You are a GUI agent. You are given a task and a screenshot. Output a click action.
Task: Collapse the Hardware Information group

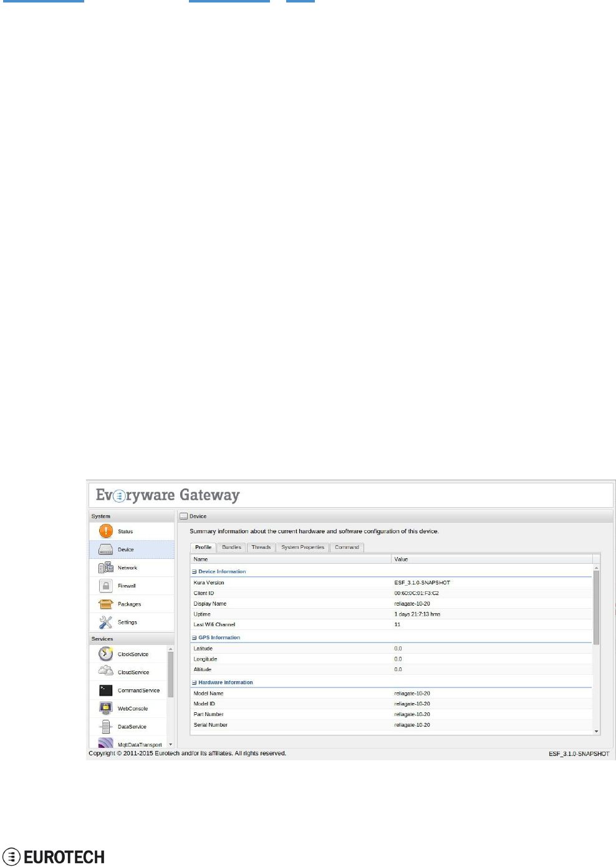195,682
